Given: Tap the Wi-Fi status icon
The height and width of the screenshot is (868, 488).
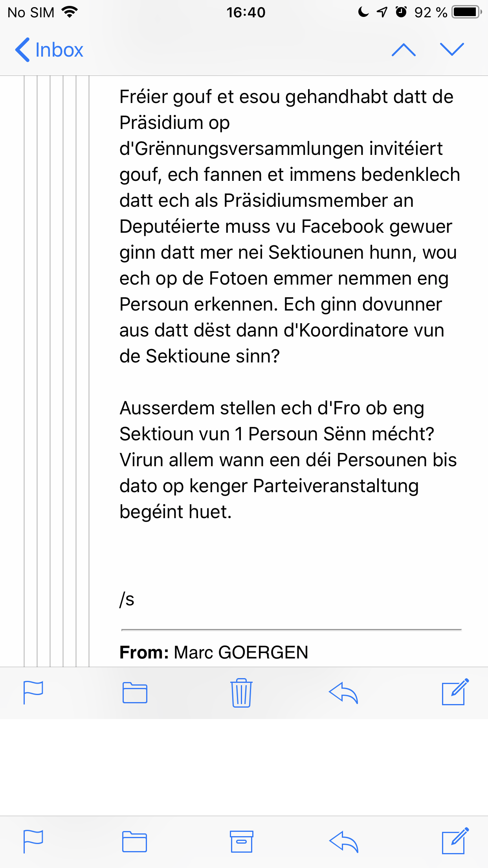Looking at the screenshot, I should pos(70,12).
